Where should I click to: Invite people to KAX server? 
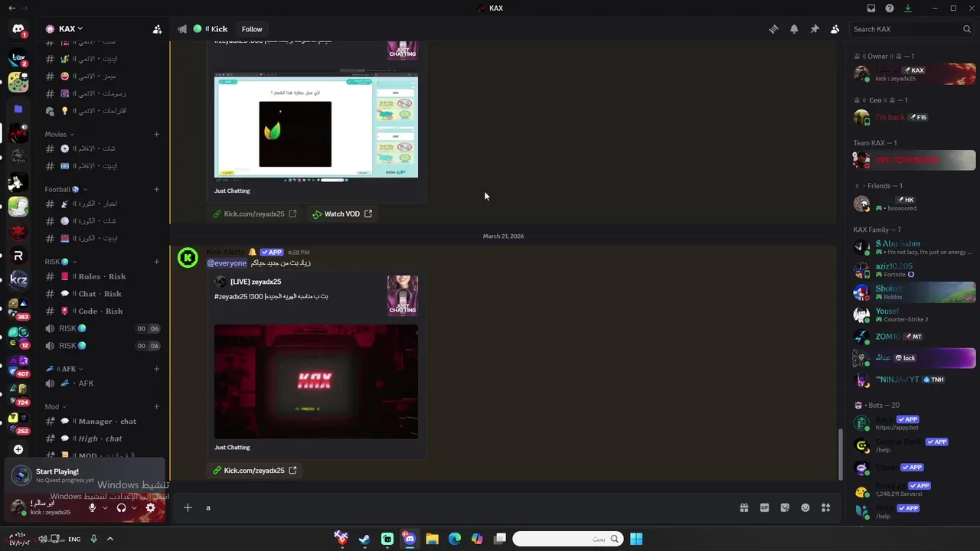click(157, 29)
